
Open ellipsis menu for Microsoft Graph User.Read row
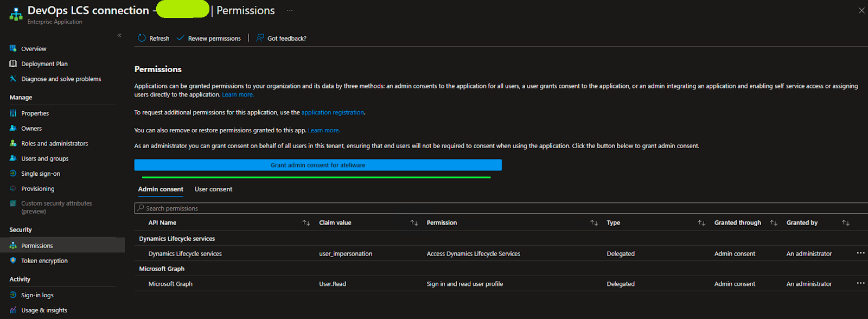[x=860, y=283]
